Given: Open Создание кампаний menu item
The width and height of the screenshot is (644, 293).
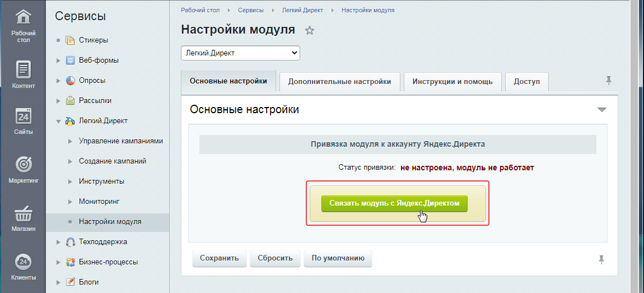Looking at the screenshot, I should point(113,161).
